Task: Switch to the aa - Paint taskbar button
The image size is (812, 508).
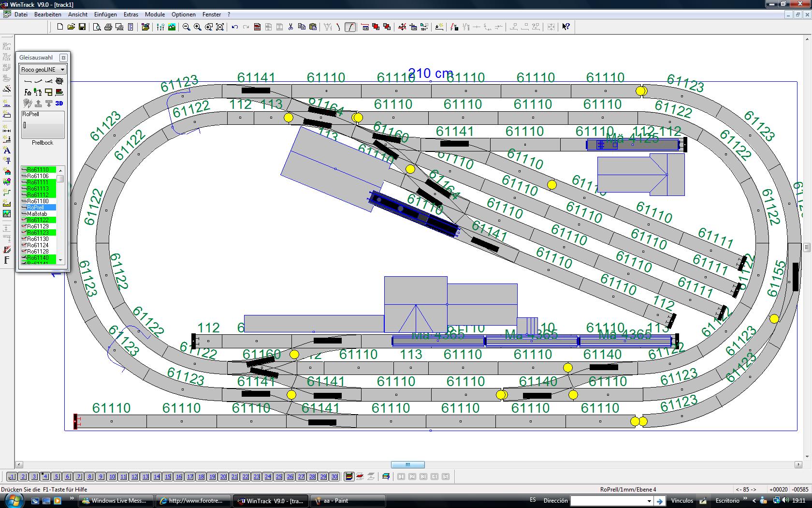Action: [348, 501]
